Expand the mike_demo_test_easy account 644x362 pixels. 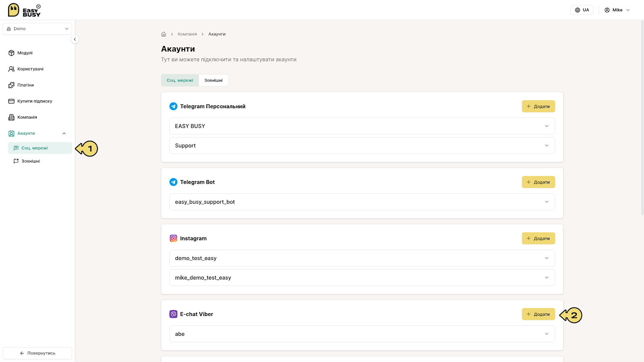[362, 278]
